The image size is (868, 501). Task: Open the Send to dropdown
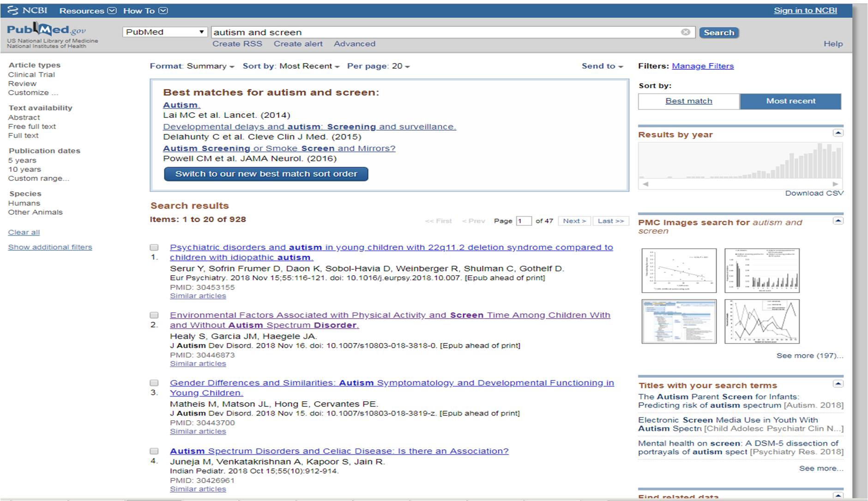[603, 66]
